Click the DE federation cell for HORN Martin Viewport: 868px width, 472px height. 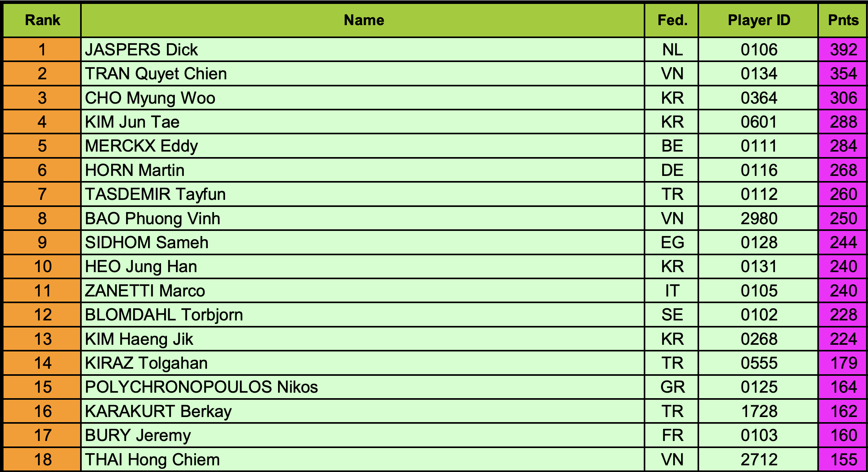tap(672, 170)
